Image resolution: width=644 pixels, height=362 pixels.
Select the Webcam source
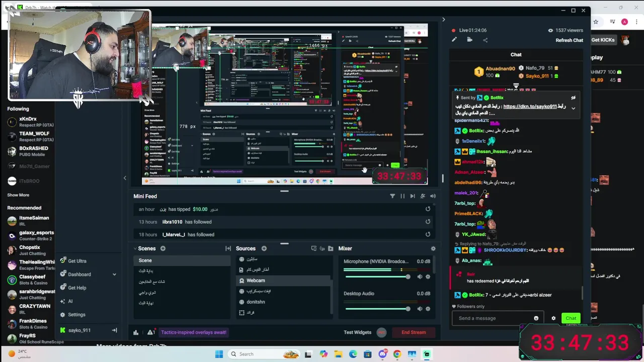pos(284,281)
